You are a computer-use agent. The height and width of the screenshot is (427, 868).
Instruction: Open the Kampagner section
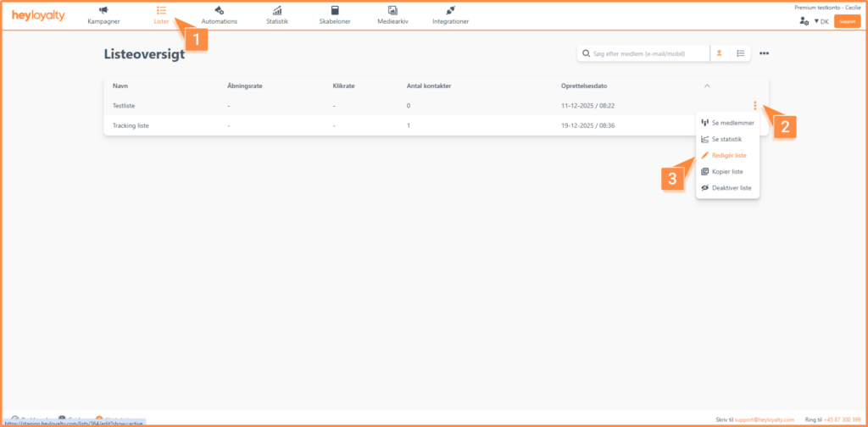(x=103, y=15)
